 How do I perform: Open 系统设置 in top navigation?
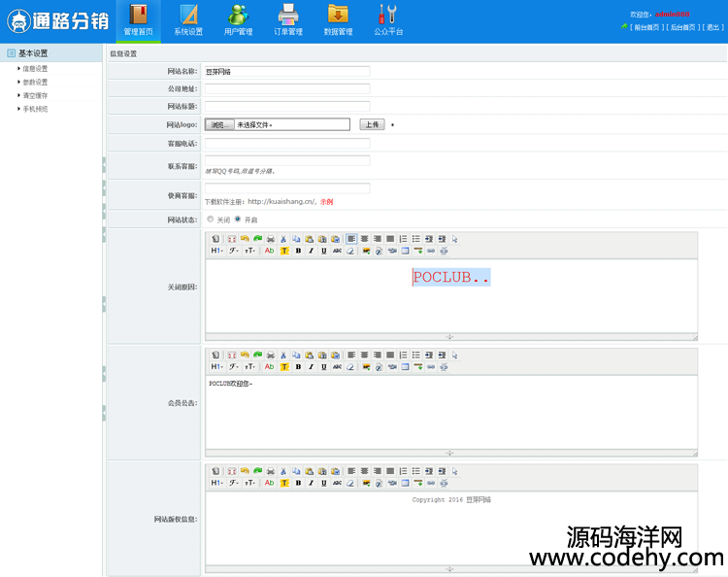coord(188,21)
